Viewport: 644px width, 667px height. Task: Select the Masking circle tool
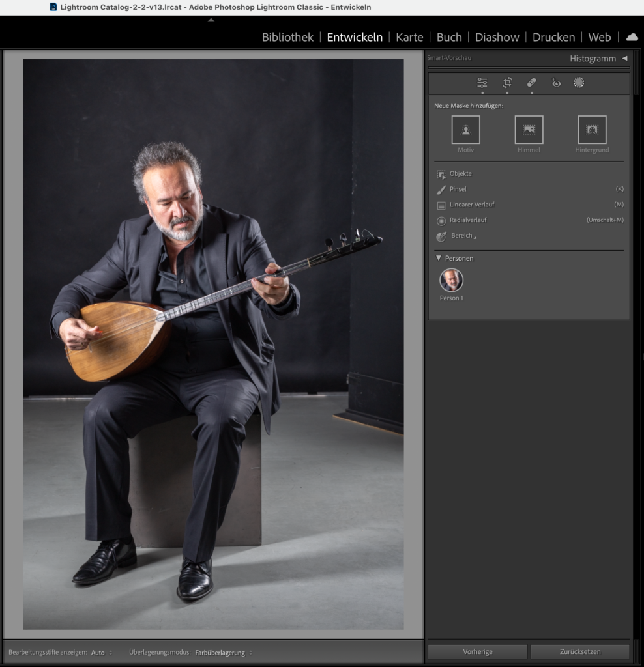(x=578, y=83)
